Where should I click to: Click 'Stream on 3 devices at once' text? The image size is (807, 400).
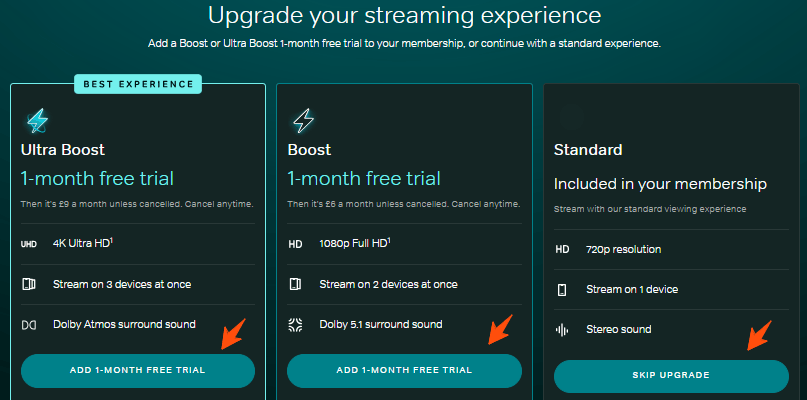click(122, 284)
